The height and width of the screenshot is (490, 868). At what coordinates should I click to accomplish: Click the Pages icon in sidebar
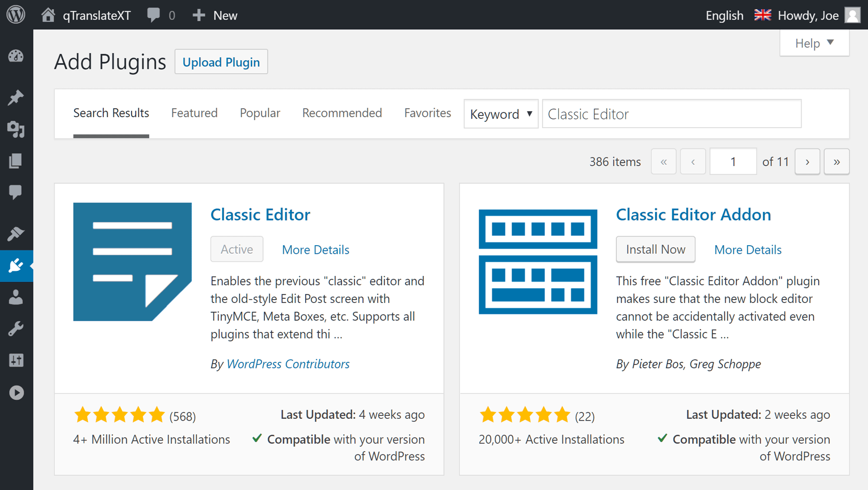(x=16, y=161)
